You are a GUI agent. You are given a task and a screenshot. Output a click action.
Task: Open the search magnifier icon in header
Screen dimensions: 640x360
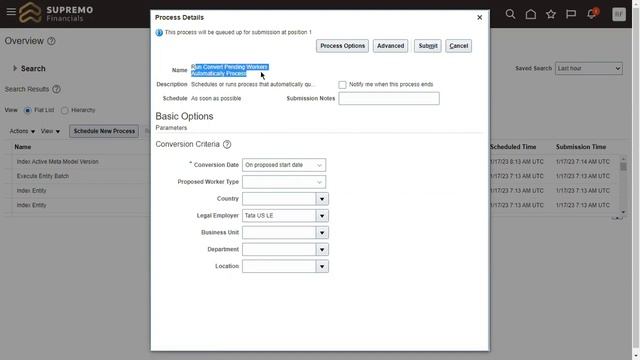[510, 14]
